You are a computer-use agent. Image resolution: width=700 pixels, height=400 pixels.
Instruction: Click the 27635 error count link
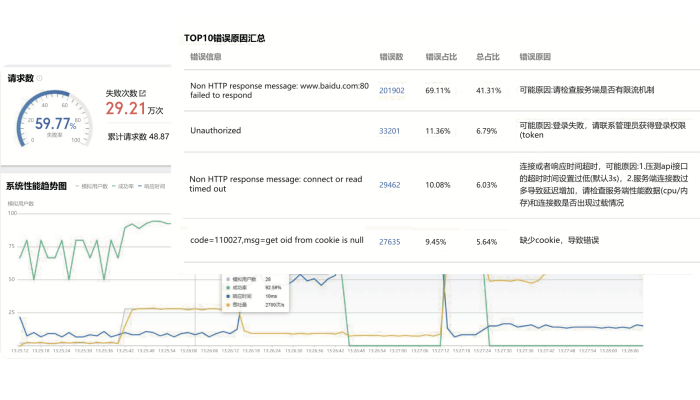389,242
